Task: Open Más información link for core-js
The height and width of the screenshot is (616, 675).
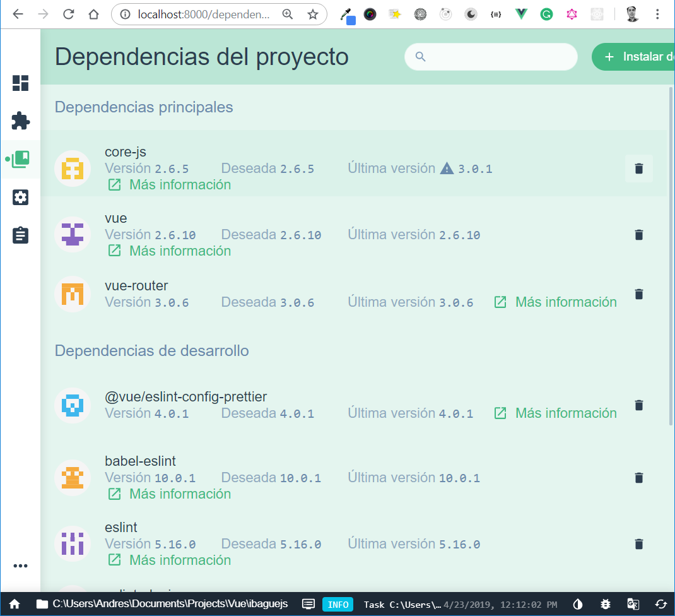Action: tap(169, 185)
